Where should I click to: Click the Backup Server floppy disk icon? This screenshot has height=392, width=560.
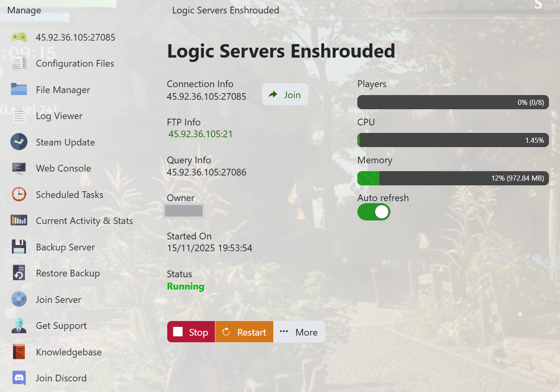[x=19, y=247]
